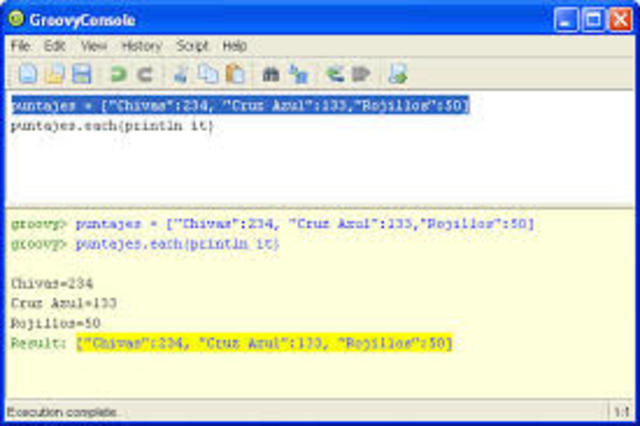This screenshot has height=426, width=640.
Task: Open the History menu
Action: (x=142, y=45)
